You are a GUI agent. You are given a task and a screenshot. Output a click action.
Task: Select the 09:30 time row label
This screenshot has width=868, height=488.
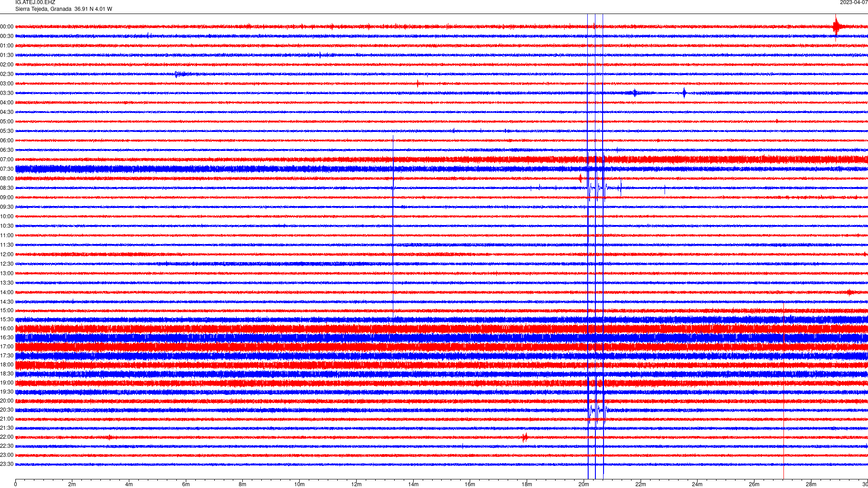7,207
